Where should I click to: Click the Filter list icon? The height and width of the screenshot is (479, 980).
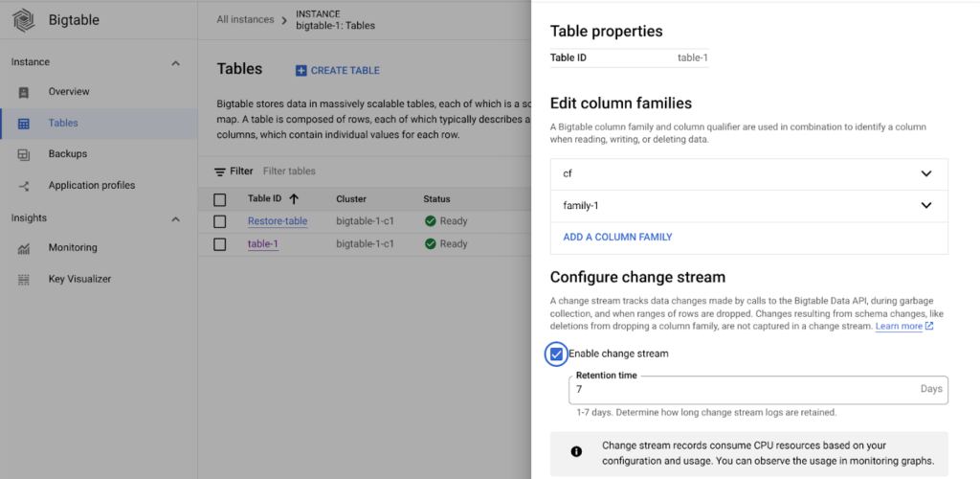pyautogui.click(x=220, y=171)
